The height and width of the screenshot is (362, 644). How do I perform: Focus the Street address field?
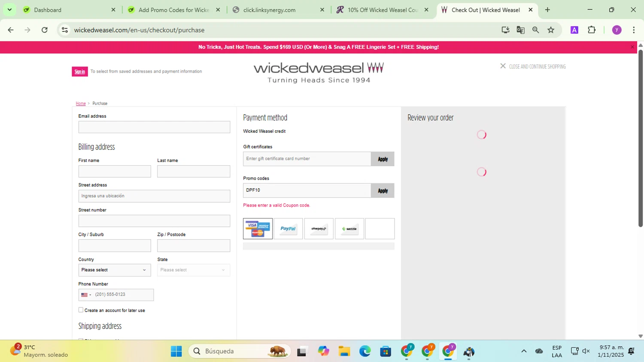pos(154,196)
